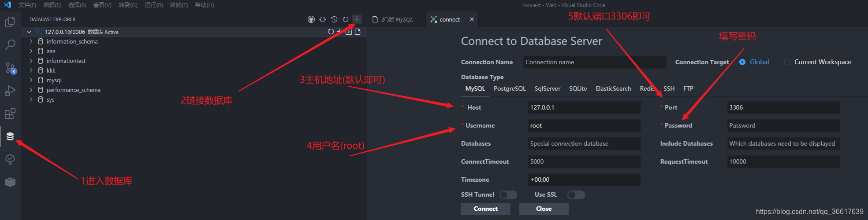Expand the sys database
The width and height of the screenshot is (868, 220).
click(31, 99)
